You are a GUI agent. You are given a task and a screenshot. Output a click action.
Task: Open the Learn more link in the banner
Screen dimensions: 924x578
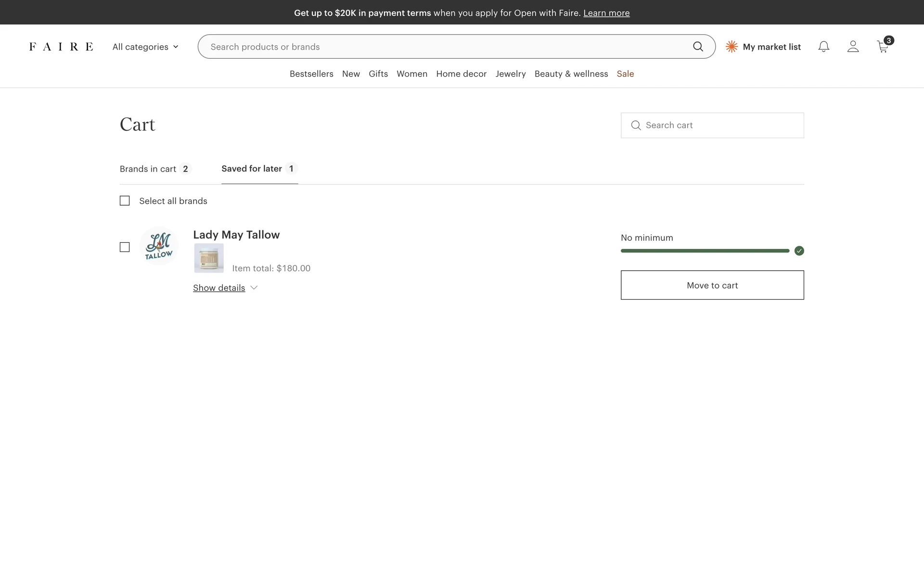click(x=606, y=13)
